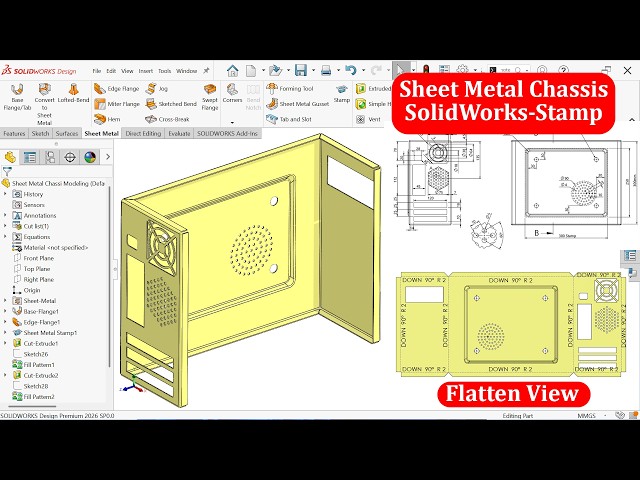Expand the History tree node
The image size is (640, 480).
5,194
